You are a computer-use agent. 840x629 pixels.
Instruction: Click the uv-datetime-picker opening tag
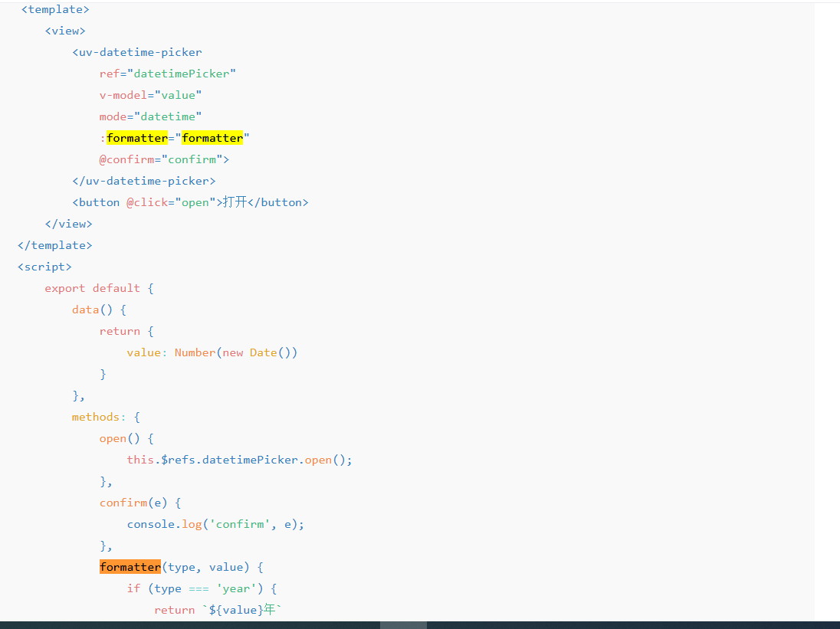pos(136,51)
